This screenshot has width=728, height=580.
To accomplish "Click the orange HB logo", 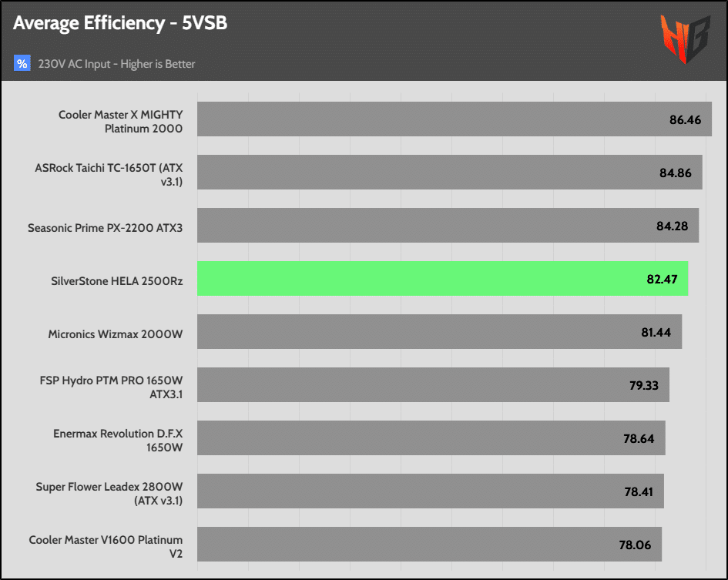I will click(x=683, y=39).
